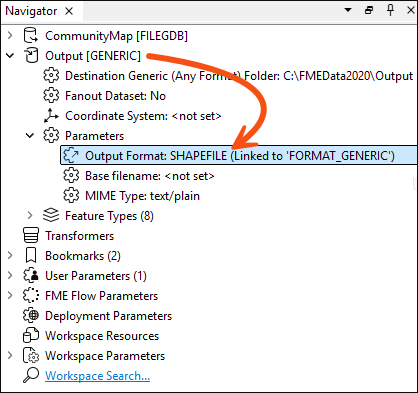Viewport: 418px width, 393px height.
Task: Click the Bookmarks icon
Action: (31, 256)
